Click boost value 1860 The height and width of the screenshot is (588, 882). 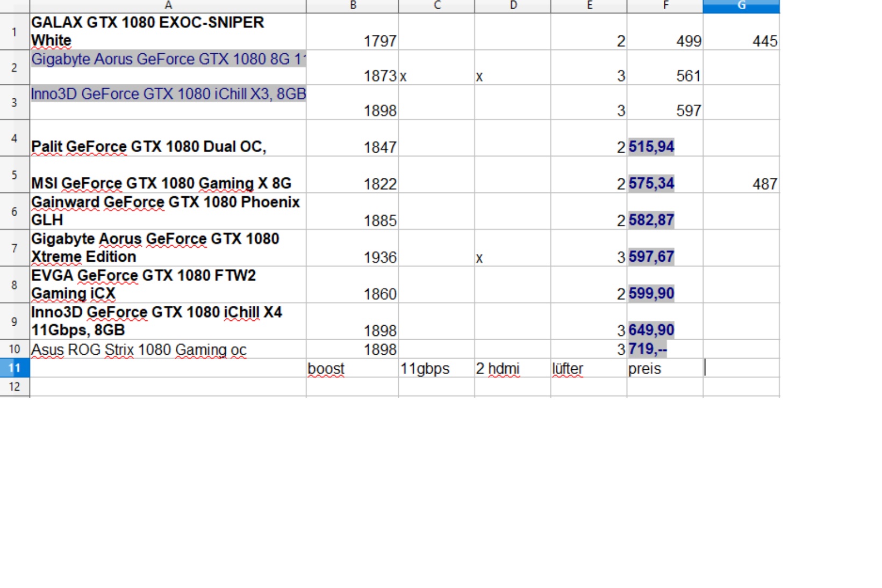[x=379, y=294]
